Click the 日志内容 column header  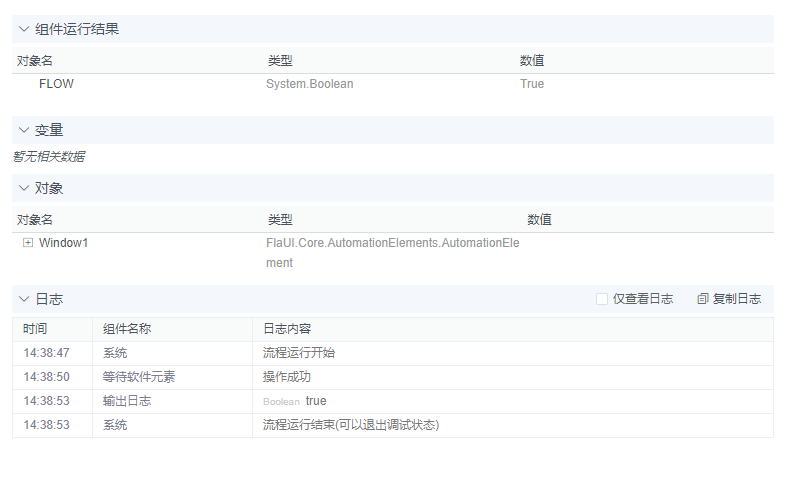pyautogui.click(x=287, y=329)
